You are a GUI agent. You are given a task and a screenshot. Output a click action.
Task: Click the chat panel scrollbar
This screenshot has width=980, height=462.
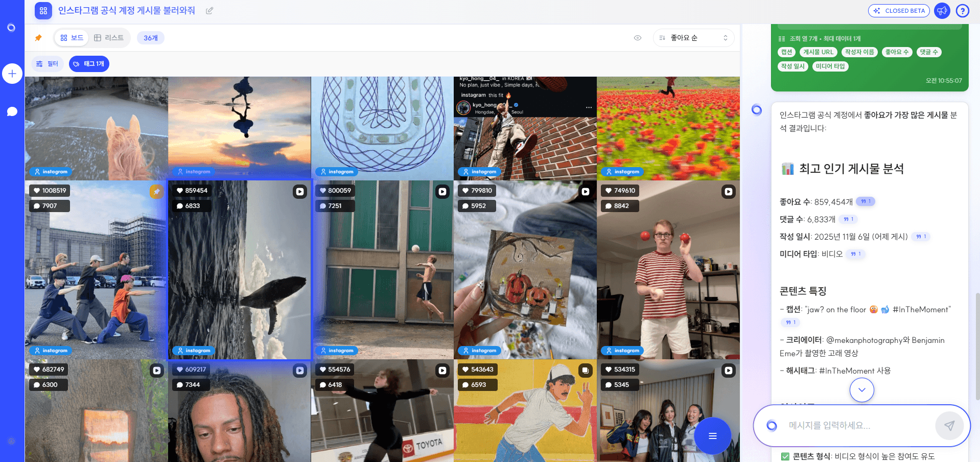pyautogui.click(x=977, y=346)
